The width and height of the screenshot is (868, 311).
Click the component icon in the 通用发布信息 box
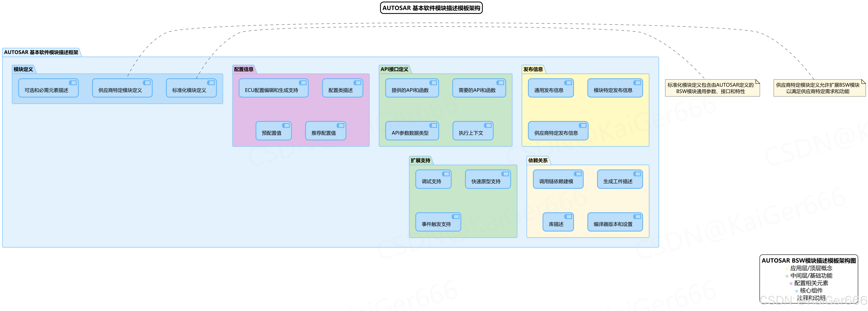pyautogui.click(x=568, y=83)
